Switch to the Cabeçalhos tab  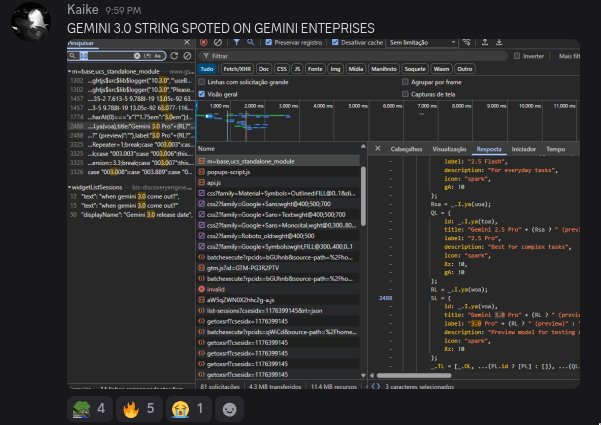pos(406,149)
